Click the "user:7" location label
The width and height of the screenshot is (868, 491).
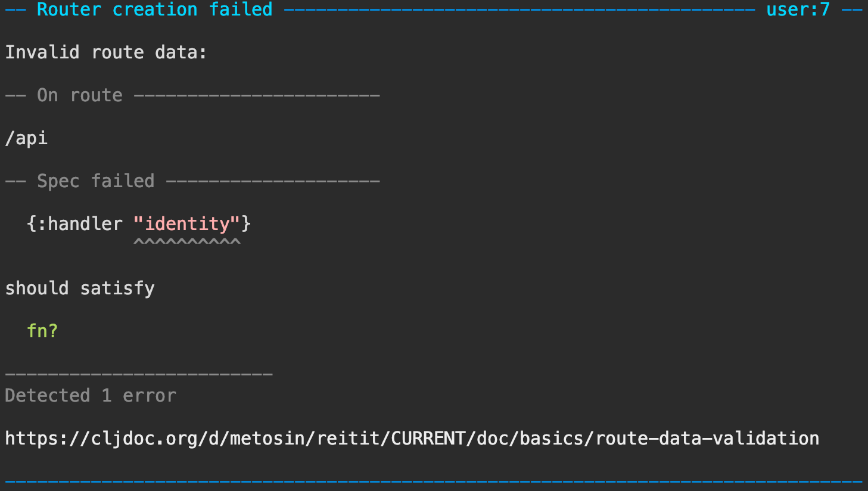pyautogui.click(x=798, y=10)
